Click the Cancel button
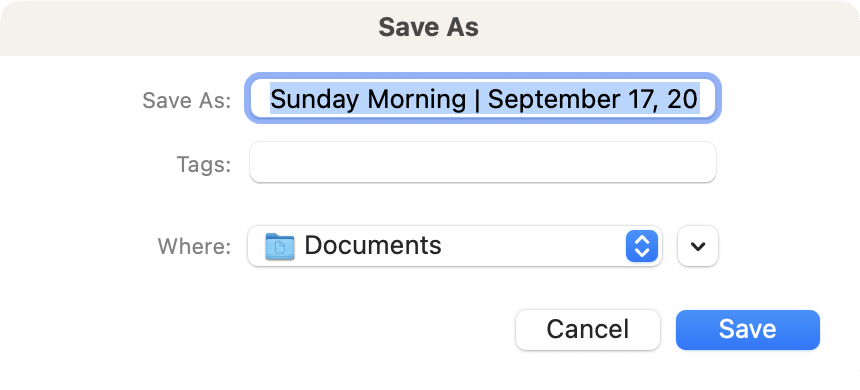 pyautogui.click(x=587, y=330)
